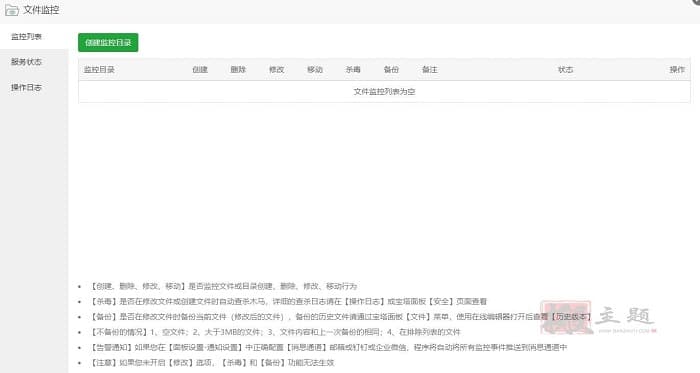Open the 操作日志 tab

[x=26, y=87]
